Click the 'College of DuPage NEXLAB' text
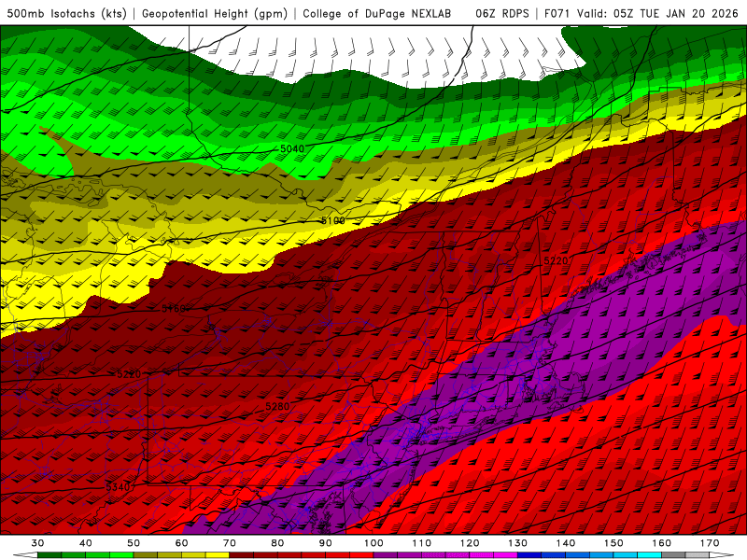The width and height of the screenshot is (747, 560). point(376,13)
